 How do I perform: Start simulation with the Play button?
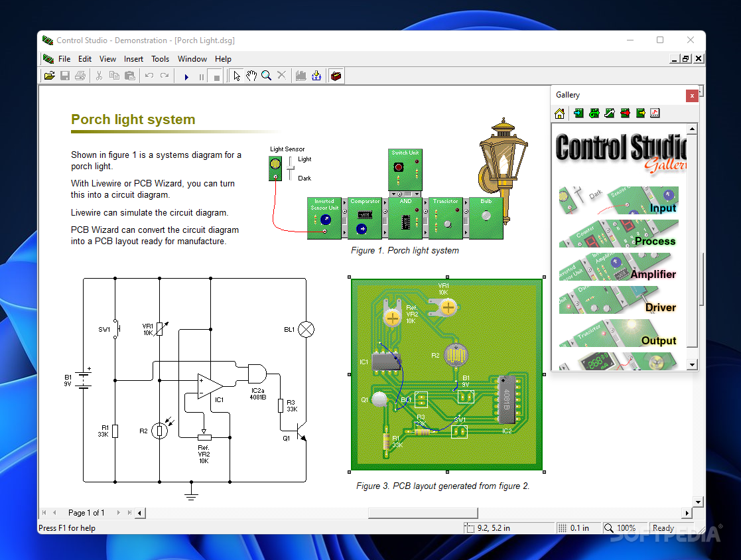186,76
